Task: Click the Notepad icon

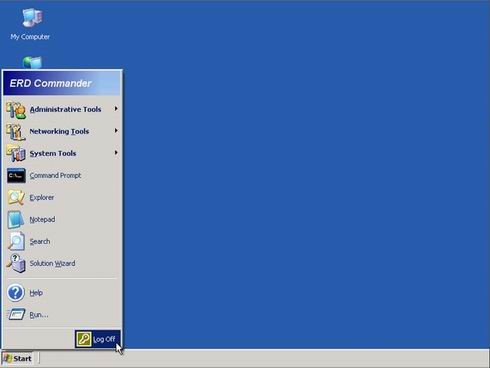Action: tap(16, 220)
